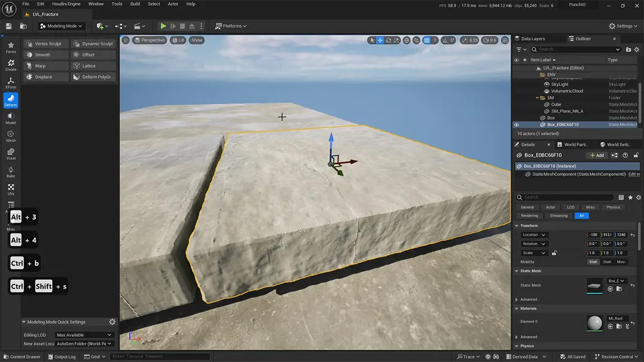Switch to the Data Layers tab

click(x=532, y=39)
